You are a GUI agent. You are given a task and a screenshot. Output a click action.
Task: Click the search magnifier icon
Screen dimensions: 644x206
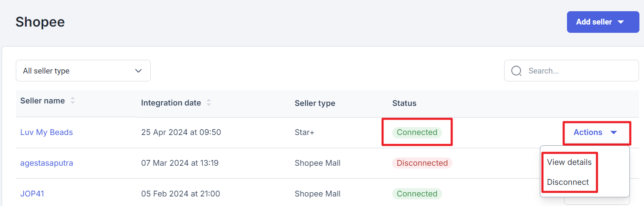coord(517,71)
